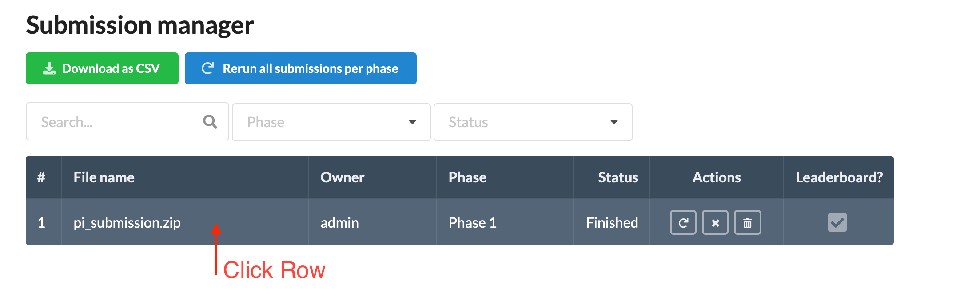Click the download icon on the green button
Viewport: 980px width, 297px height.
tap(49, 68)
